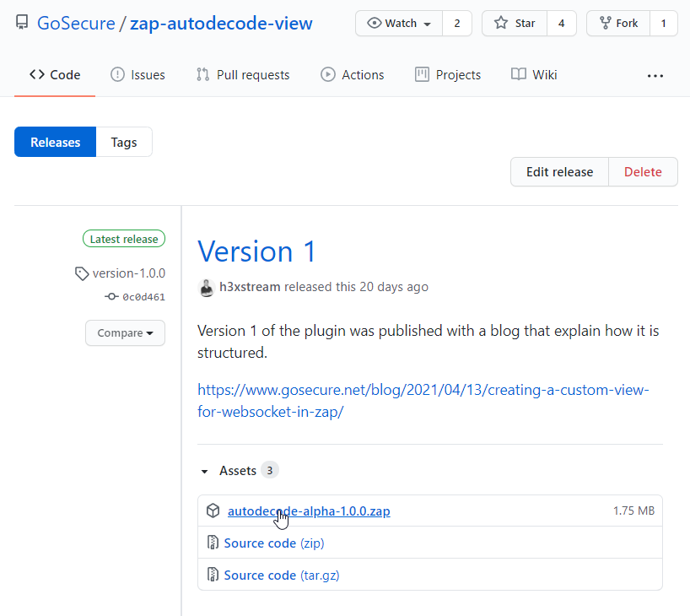View the Projects tab

[x=448, y=75]
